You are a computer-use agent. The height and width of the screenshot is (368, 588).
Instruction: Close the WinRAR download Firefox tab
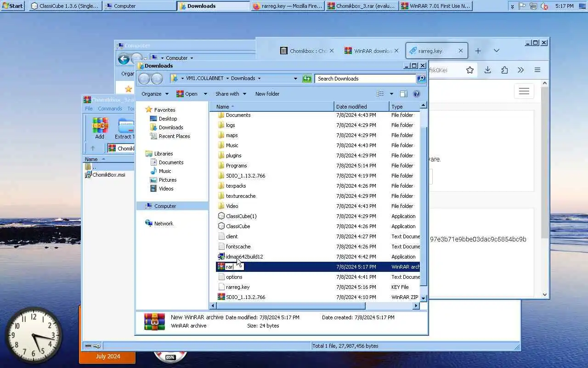(396, 51)
